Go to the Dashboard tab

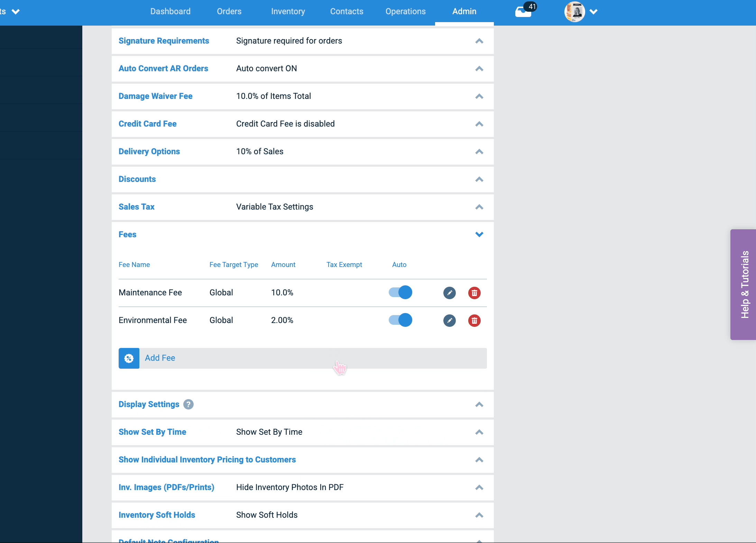tap(170, 11)
